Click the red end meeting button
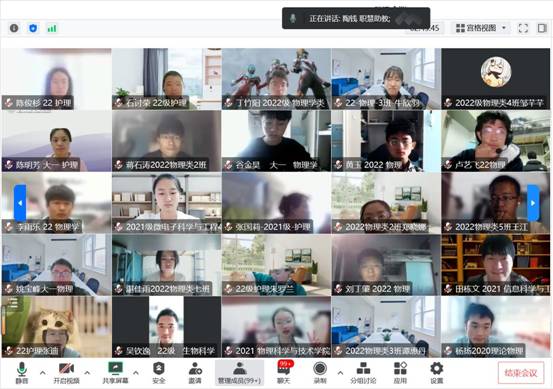 coord(521,373)
